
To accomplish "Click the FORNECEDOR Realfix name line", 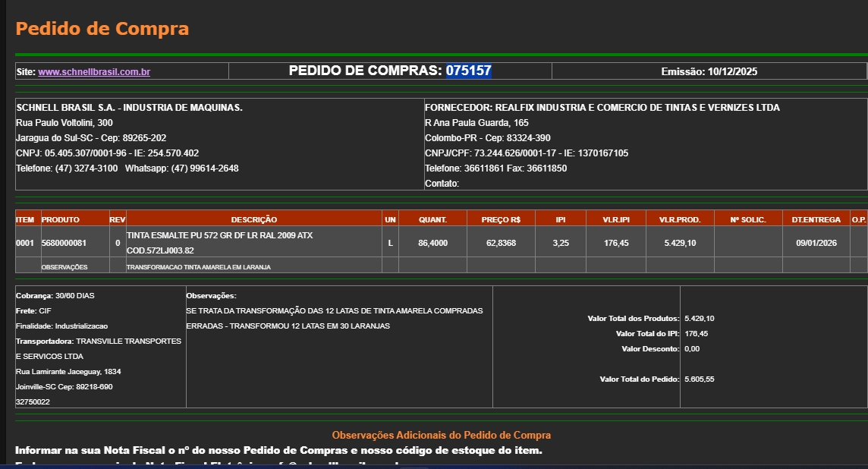I will pos(602,108).
